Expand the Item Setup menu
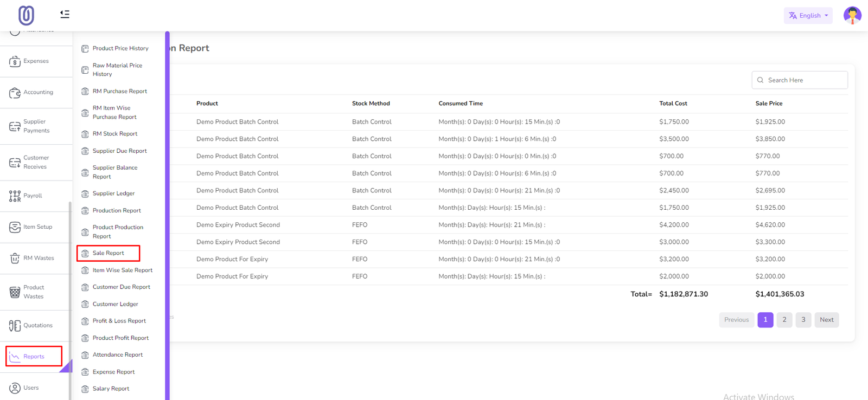 37,227
